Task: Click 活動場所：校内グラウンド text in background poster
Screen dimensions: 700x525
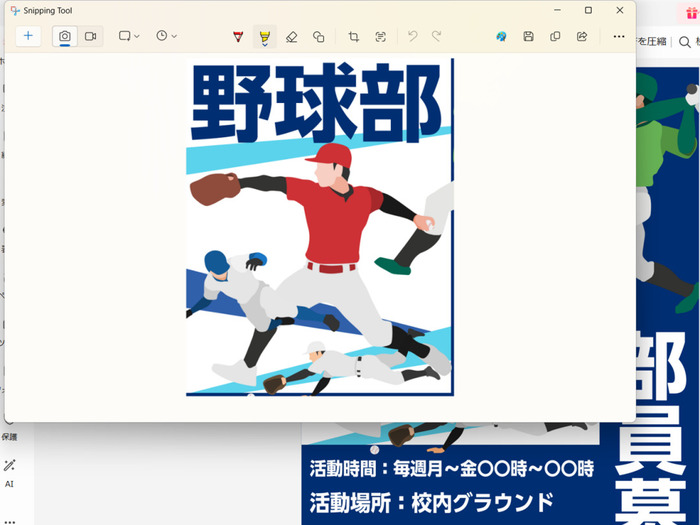Action: pos(432,503)
